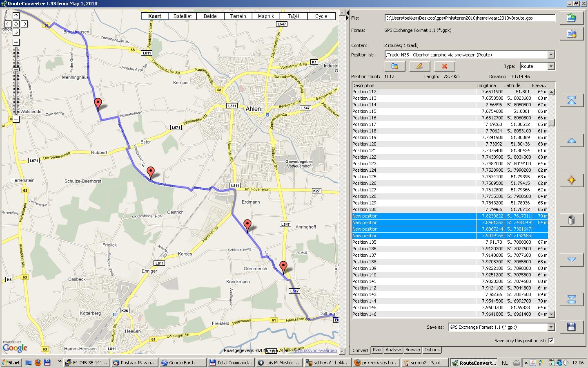Click the map zoom in plus button
The height and width of the screenshot is (368, 588).
pos(16,43)
